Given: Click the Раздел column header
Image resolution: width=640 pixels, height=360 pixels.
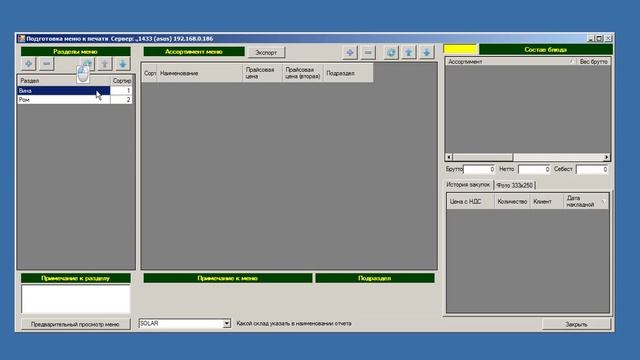Looking at the screenshot, I should (64, 81).
